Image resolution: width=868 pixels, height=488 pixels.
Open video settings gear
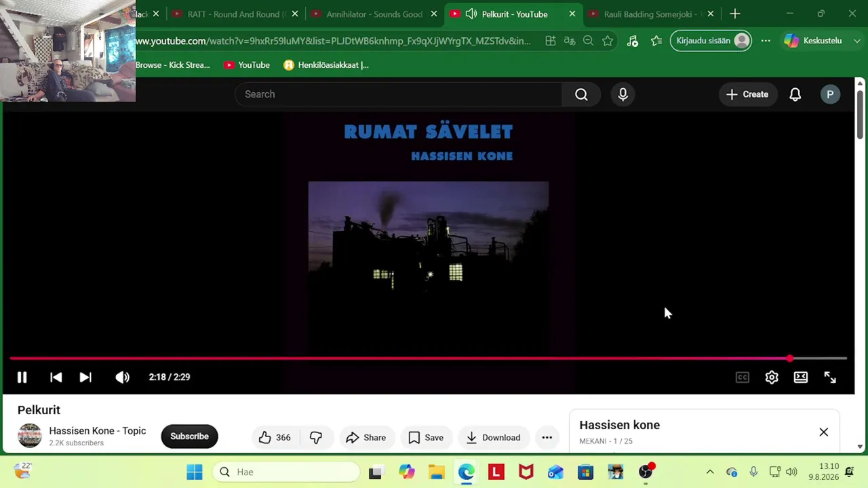coord(772,378)
